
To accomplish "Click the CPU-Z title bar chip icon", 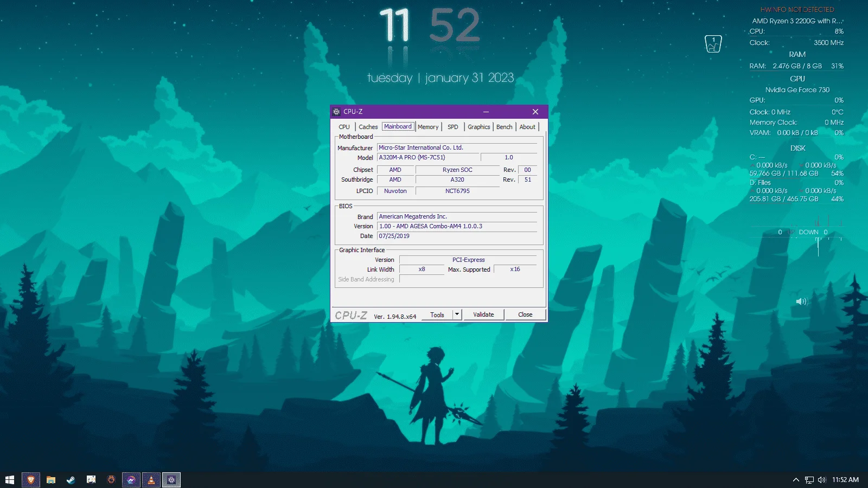I will (x=336, y=112).
